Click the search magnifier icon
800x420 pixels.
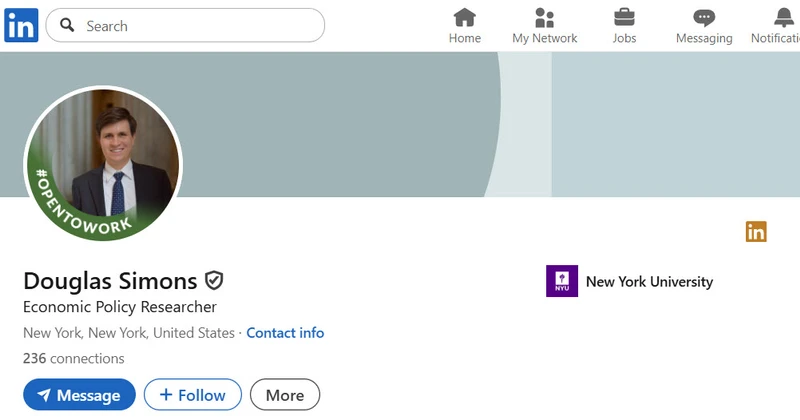[68, 26]
